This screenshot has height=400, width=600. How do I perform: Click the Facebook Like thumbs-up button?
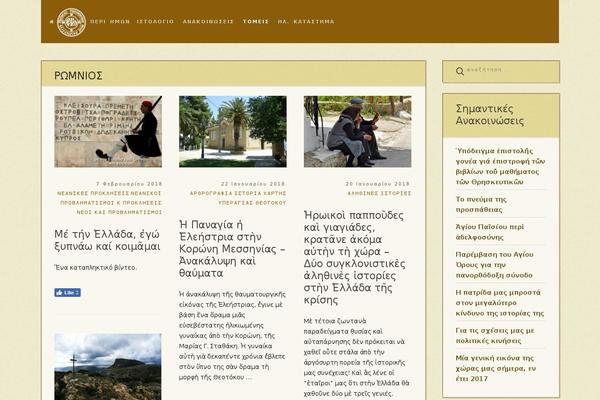tap(67, 292)
